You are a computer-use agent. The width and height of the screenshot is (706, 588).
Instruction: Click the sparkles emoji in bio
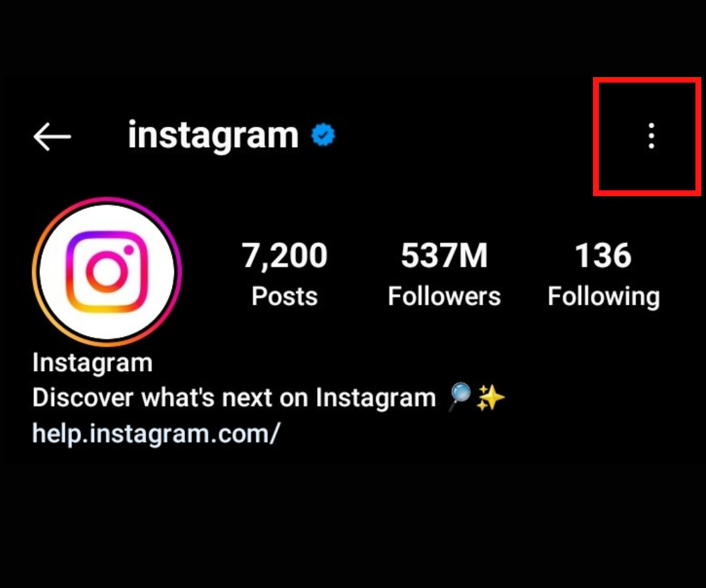(490, 398)
